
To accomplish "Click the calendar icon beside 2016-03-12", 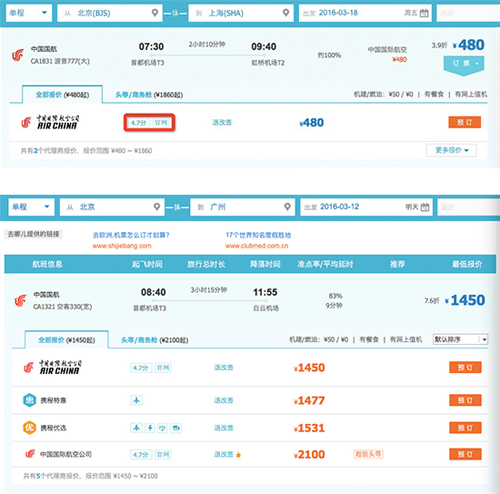I will pos(425,207).
